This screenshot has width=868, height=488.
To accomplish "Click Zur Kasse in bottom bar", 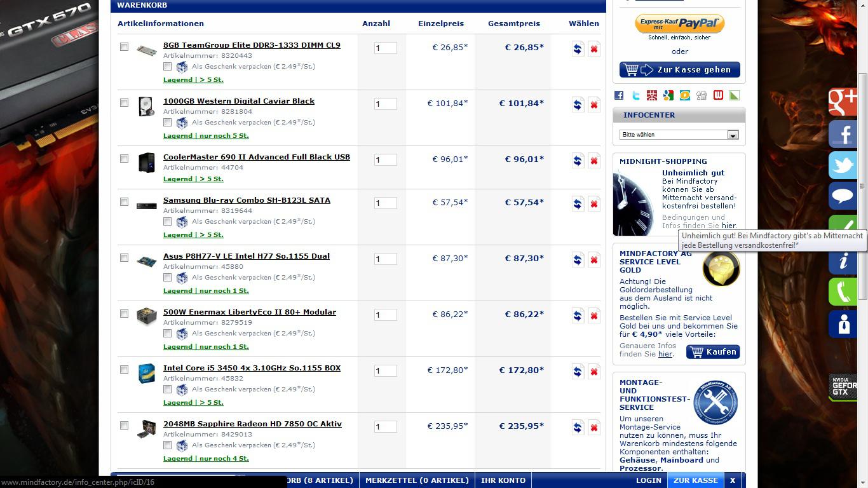I will (x=696, y=480).
